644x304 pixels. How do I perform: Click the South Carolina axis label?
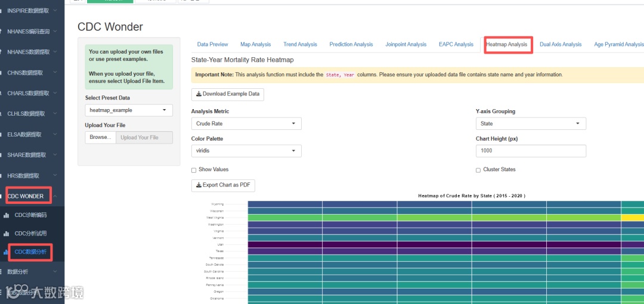pos(215,271)
